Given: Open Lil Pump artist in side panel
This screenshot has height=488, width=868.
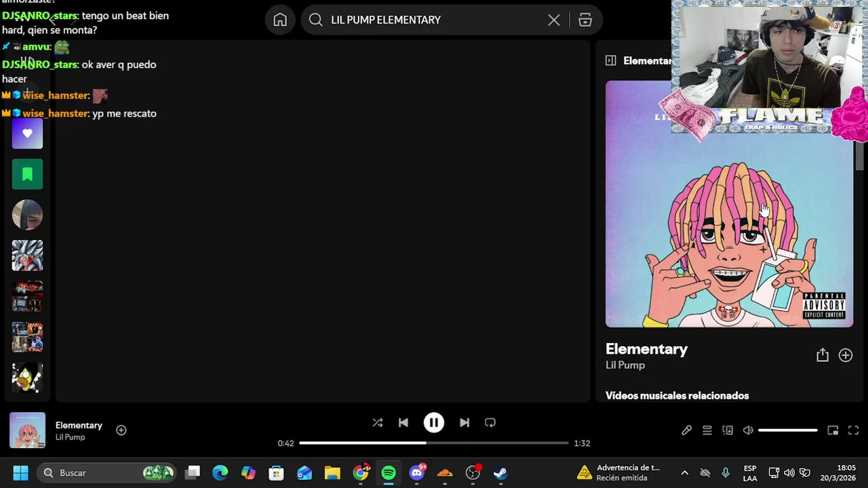Looking at the screenshot, I should click(x=625, y=365).
